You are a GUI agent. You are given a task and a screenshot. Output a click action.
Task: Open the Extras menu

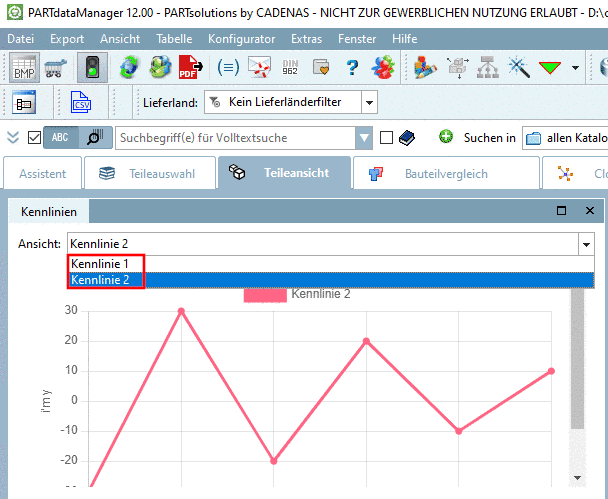(x=306, y=39)
